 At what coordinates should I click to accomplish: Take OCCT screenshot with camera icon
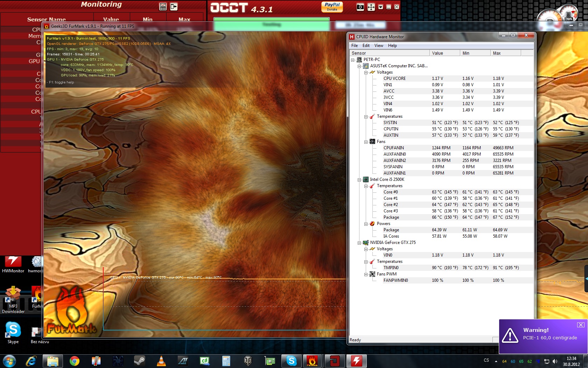[360, 7]
